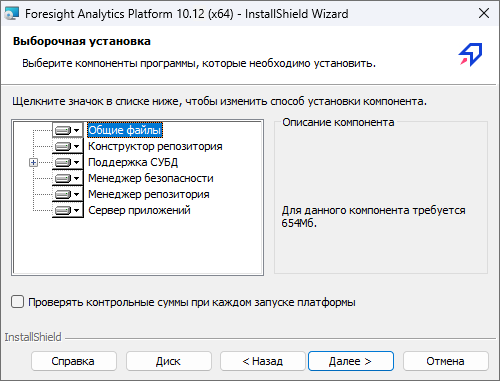
Task: Expand the Поддержка СУБД tree node
Action: point(33,162)
